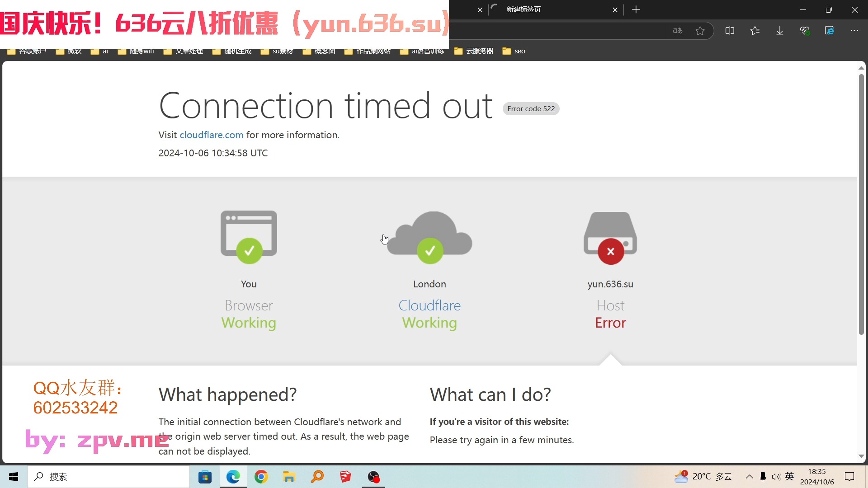868x488 pixels.
Task: Click 'Please try again in a few minutes.' text
Action: click(502, 440)
